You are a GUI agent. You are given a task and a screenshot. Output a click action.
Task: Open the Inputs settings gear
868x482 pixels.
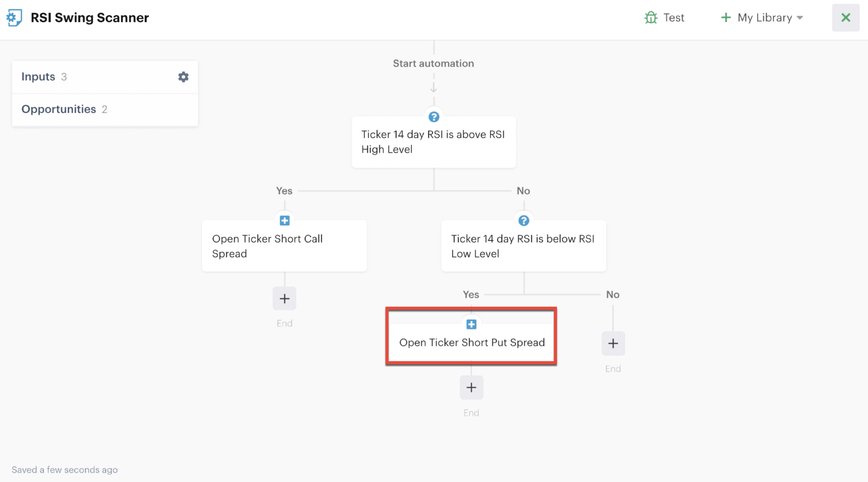[x=183, y=77]
